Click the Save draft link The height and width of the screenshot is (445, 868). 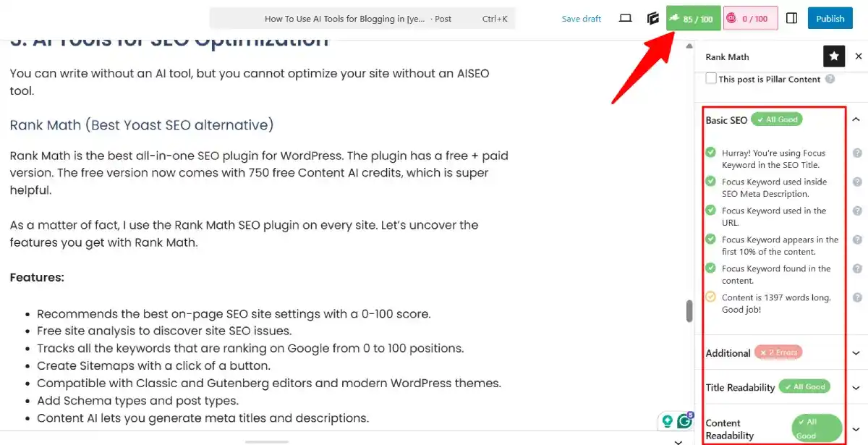581,18
